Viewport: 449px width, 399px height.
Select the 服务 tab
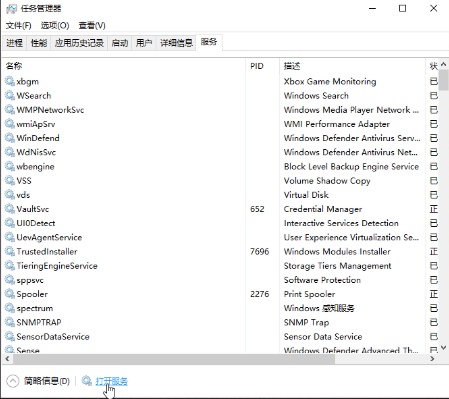pos(209,42)
